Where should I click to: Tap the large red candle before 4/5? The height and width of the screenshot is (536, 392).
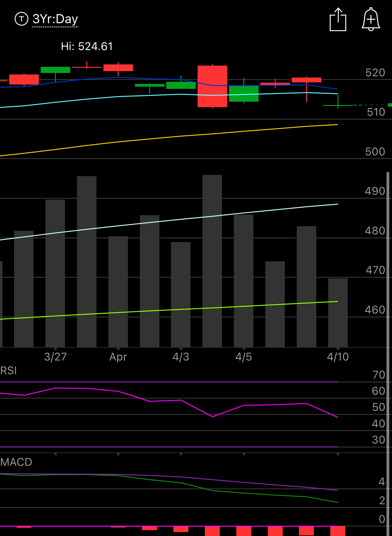tap(212, 86)
